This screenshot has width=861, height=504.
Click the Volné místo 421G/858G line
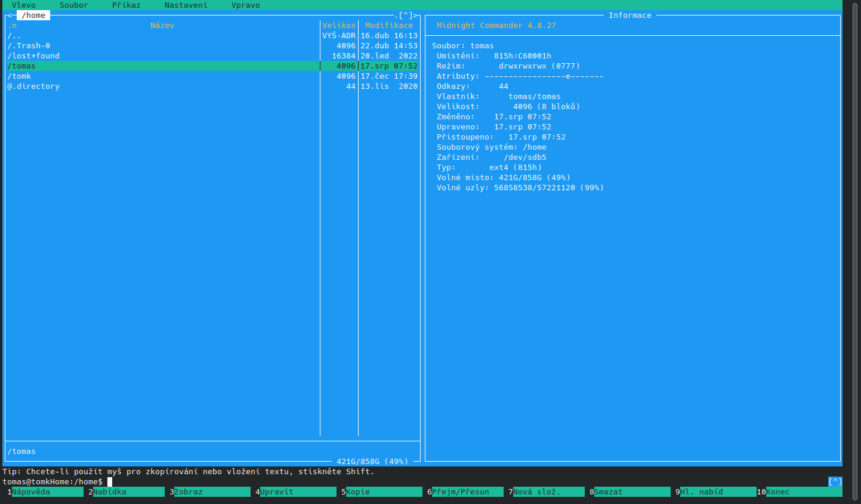click(x=504, y=178)
